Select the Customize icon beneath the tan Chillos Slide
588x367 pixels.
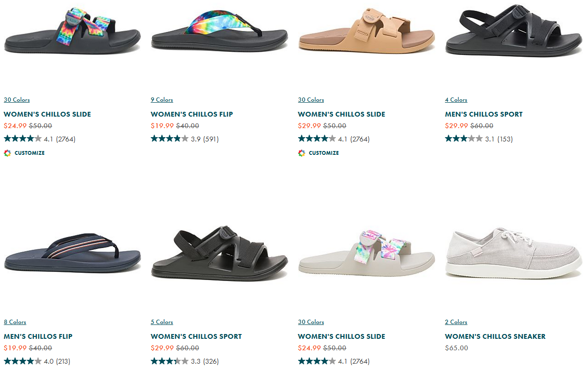pyautogui.click(x=301, y=153)
